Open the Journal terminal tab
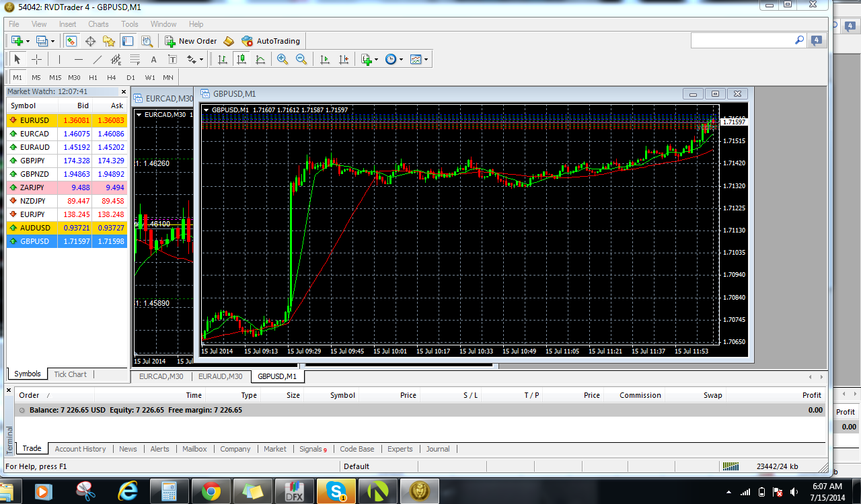The width and height of the screenshot is (861, 504). tap(438, 449)
